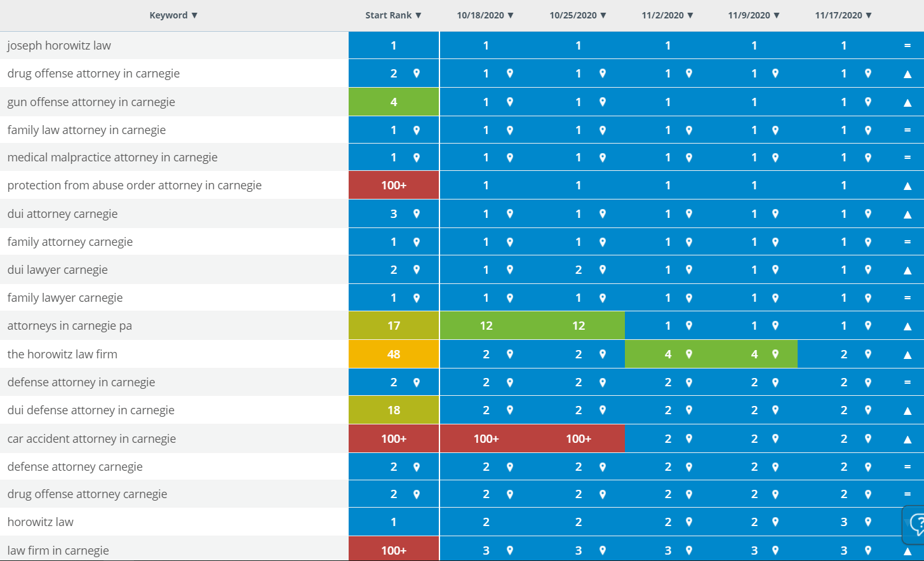Select keyword the horowitz law firm
Screen dimensions: 924x561
point(62,354)
